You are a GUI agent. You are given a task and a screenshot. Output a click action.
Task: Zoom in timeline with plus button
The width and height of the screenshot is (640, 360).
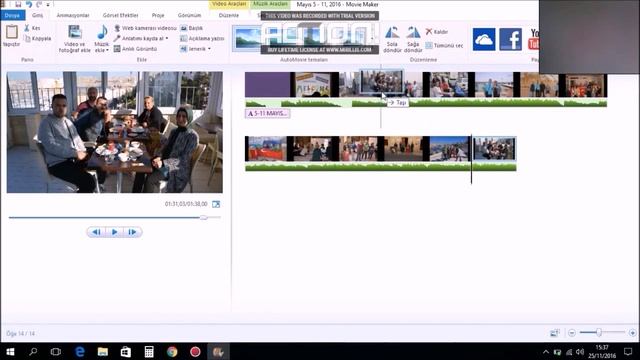[632, 333]
